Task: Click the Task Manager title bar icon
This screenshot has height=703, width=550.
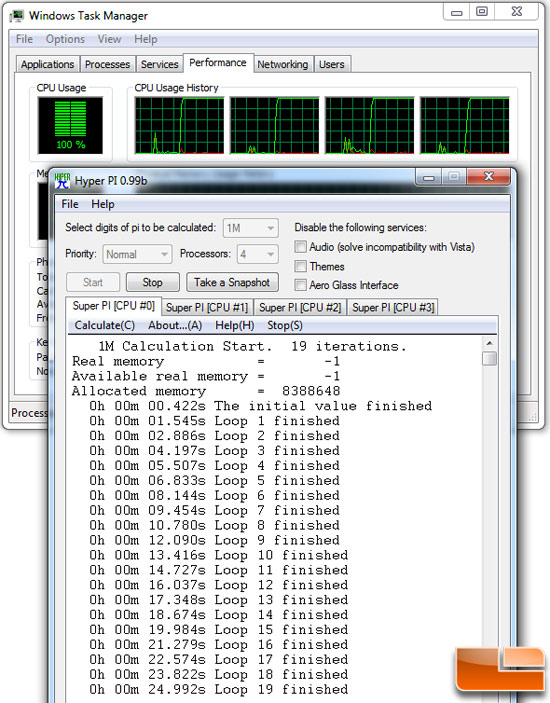Action: tap(17, 16)
